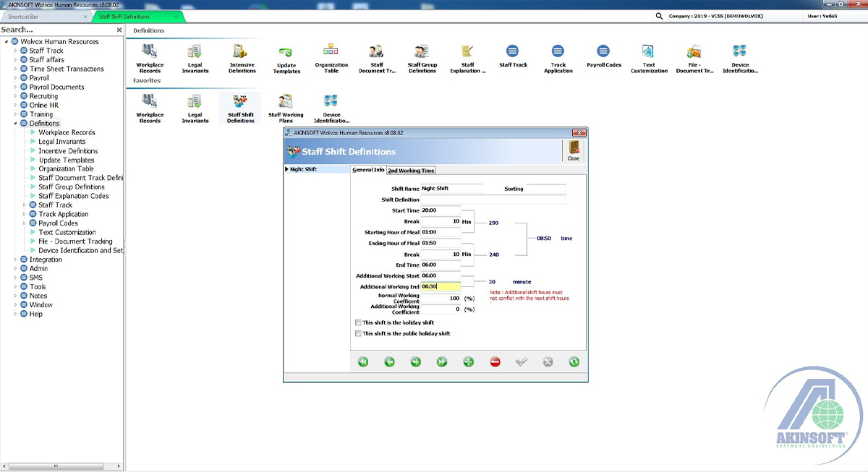Go to next shift record
This screenshot has height=472, width=868.
(x=415, y=361)
